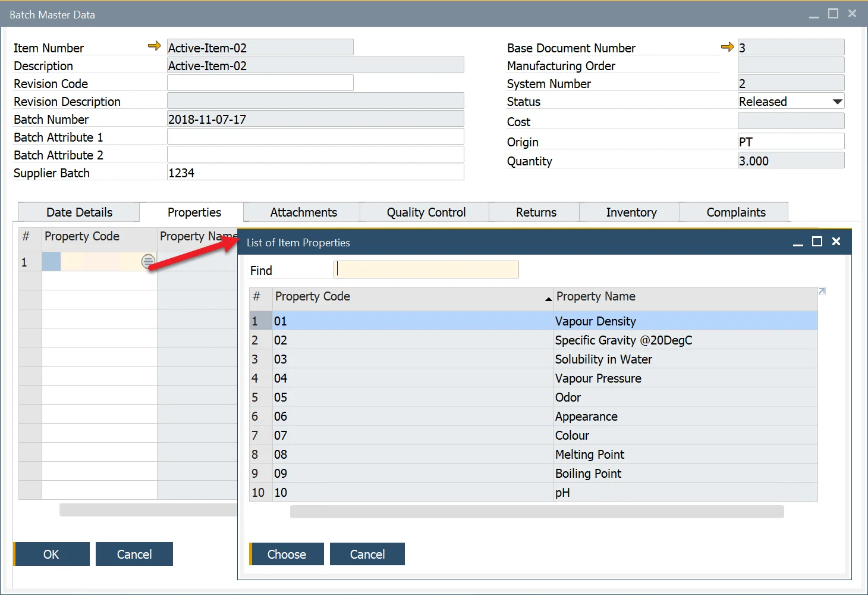Maximize the Batch Master Data window
This screenshot has height=595, width=868.
[833, 14]
